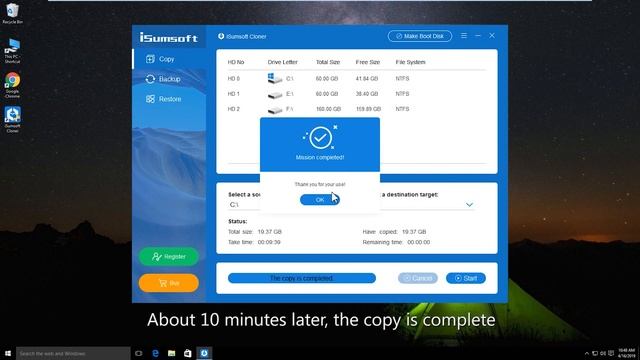Click the HD 1 row label
Image resolution: width=640 pixels, height=360 pixels.
pyautogui.click(x=233, y=94)
